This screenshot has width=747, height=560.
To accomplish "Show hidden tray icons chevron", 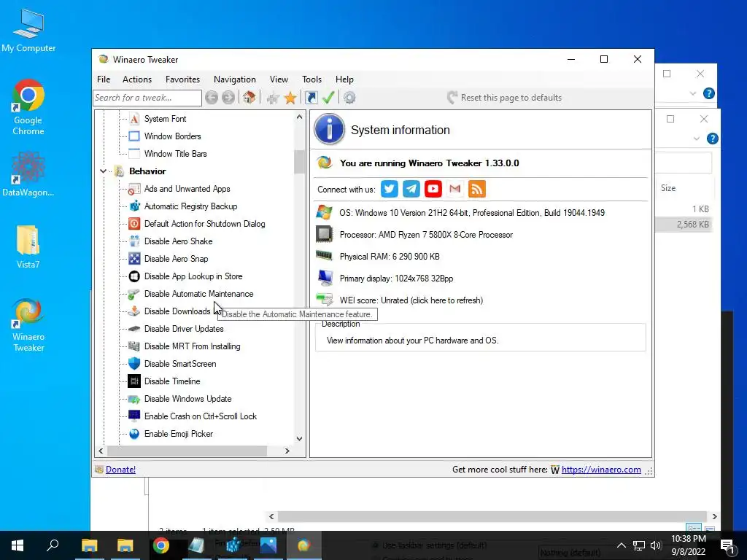I will tap(622, 545).
